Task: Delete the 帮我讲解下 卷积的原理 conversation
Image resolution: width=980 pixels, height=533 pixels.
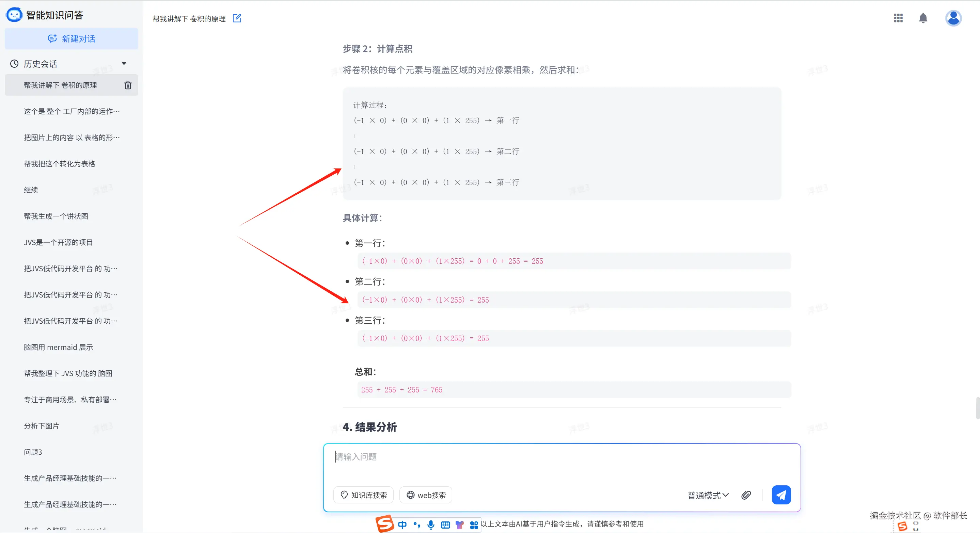Action: tap(128, 85)
